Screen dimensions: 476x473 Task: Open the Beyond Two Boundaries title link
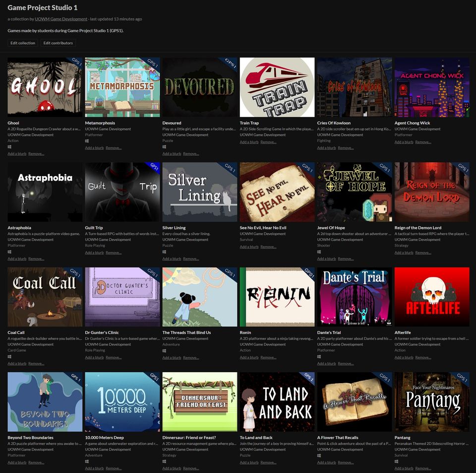pos(30,438)
